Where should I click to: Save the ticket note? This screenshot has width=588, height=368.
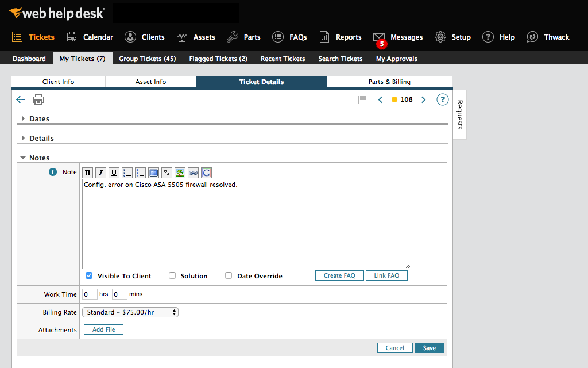click(429, 347)
